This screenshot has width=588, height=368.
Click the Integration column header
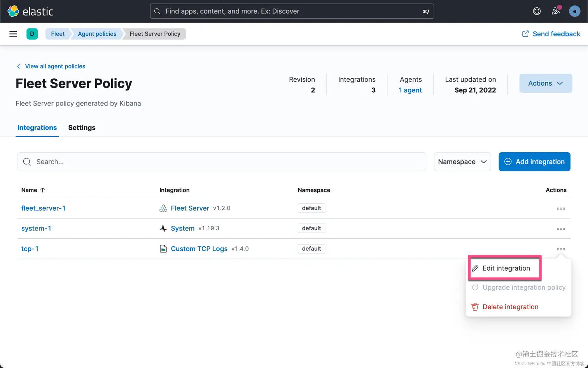pyautogui.click(x=174, y=190)
